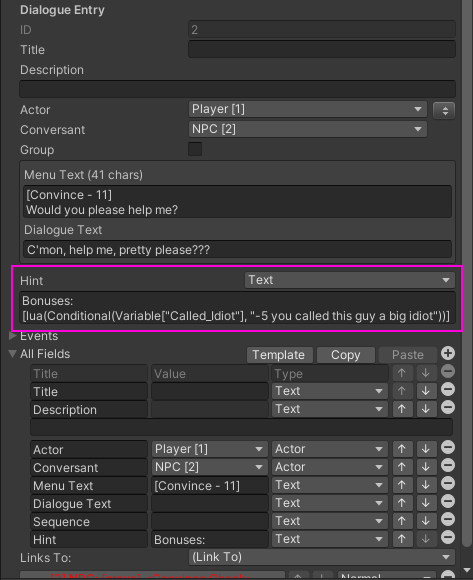Open the Link To dropdown
The height and width of the screenshot is (580, 473).
tap(322, 557)
